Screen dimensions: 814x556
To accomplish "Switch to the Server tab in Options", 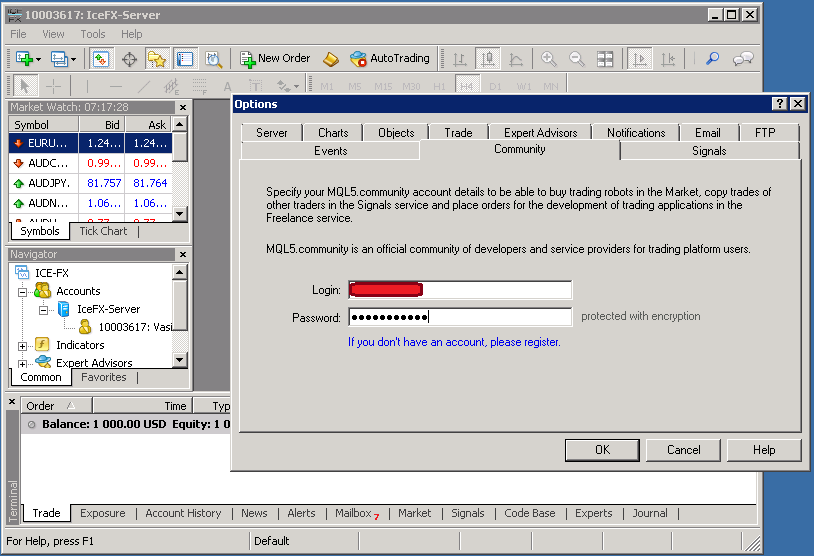I will tap(272, 133).
